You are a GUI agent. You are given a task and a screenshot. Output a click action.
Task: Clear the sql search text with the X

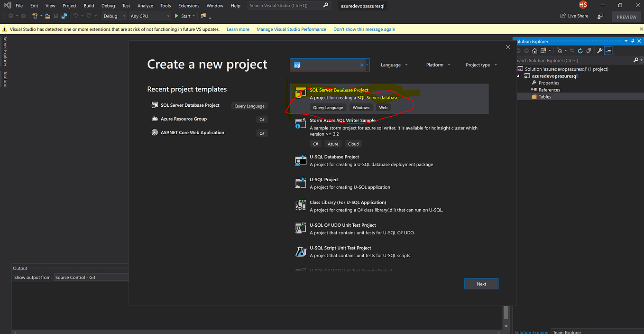tap(361, 65)
